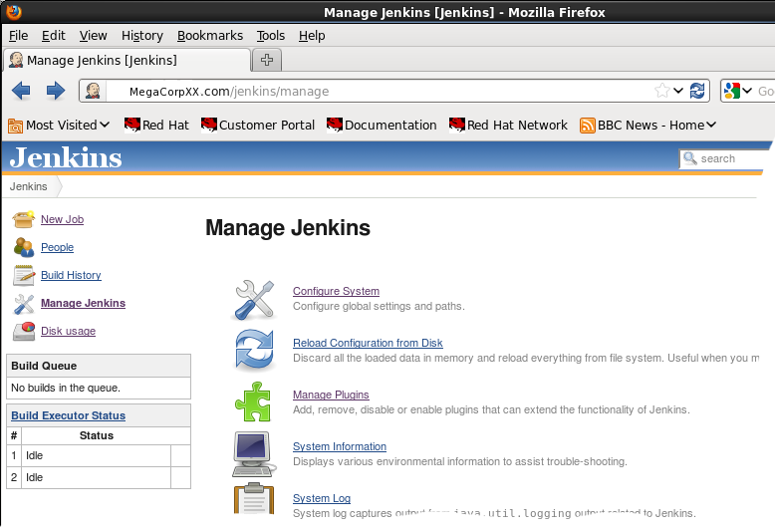The width and height of the screenshot is (775, 532).
Task: Click the Configure System wrench and screwdriver icon
Action: (x=254, y=300)
